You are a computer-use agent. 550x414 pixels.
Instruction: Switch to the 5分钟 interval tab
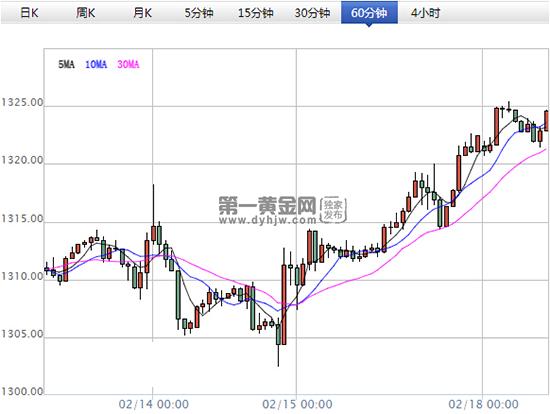199,13
